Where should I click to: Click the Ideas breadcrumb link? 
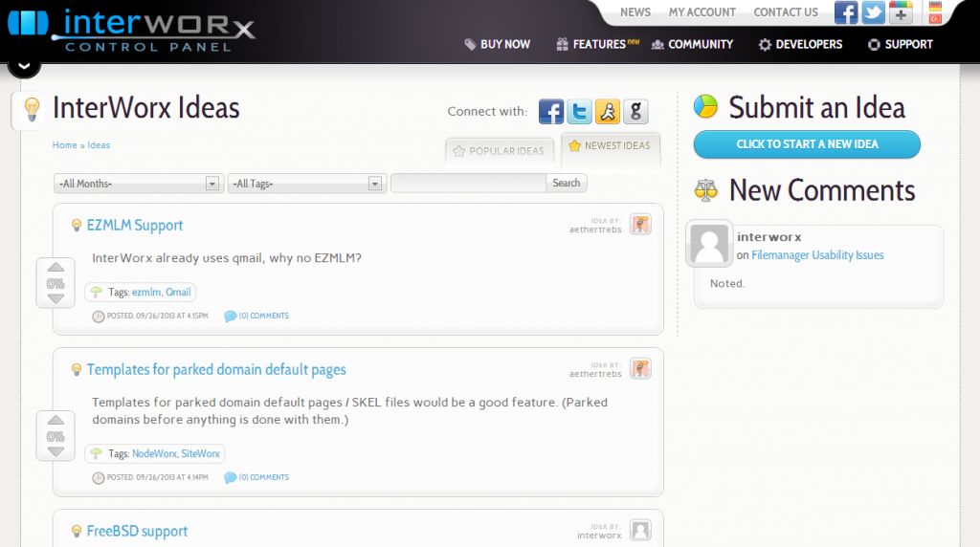click(x=99, y=144)
